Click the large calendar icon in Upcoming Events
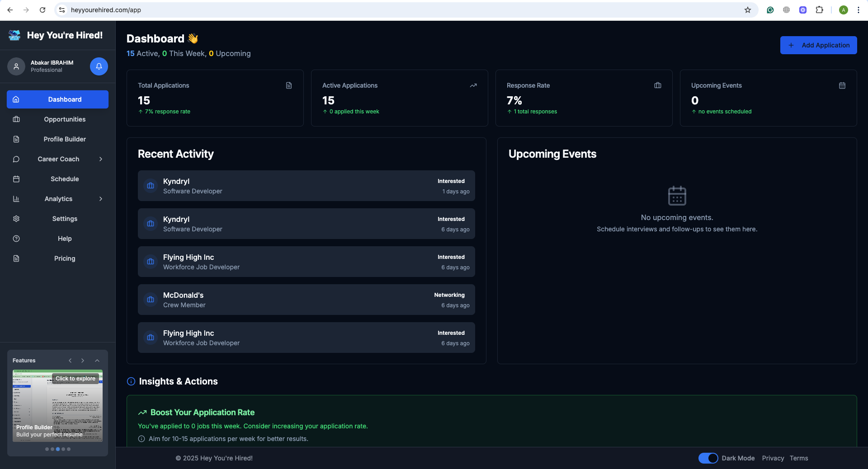The height and width of the screenshot is (469, 868). coord(677,196)
